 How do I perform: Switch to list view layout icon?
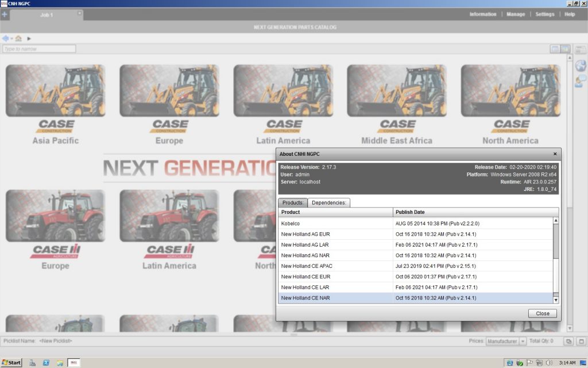[555, 49]
